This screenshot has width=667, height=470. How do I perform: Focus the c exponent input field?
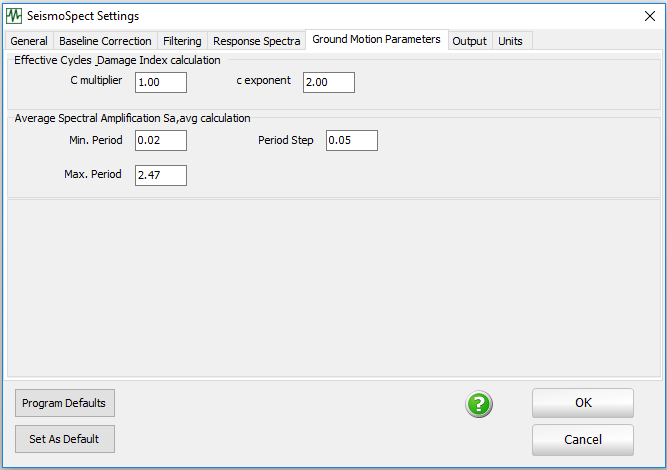(x=328, y=82)
